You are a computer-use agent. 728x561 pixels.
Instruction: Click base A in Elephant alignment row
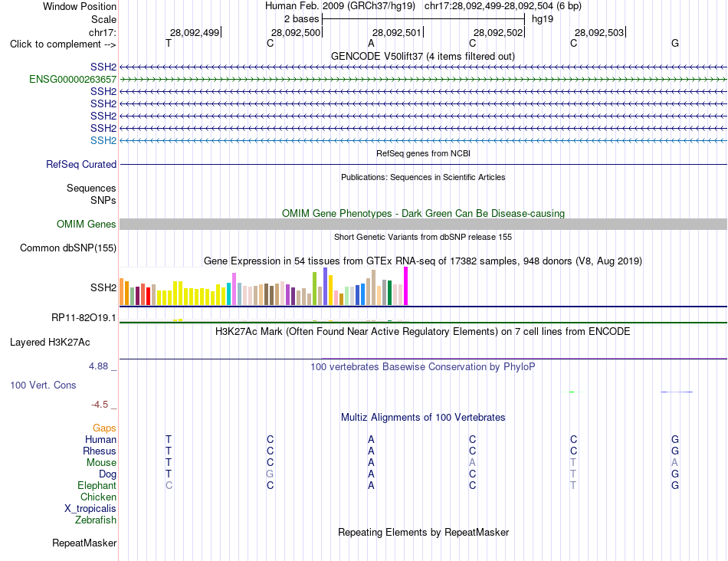click(x=371, y=485)
